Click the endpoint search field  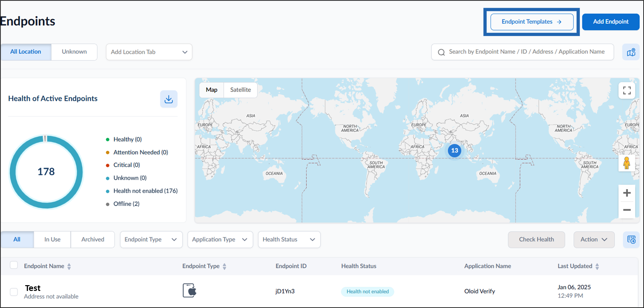pyautogui.click(x=522, y=52)
